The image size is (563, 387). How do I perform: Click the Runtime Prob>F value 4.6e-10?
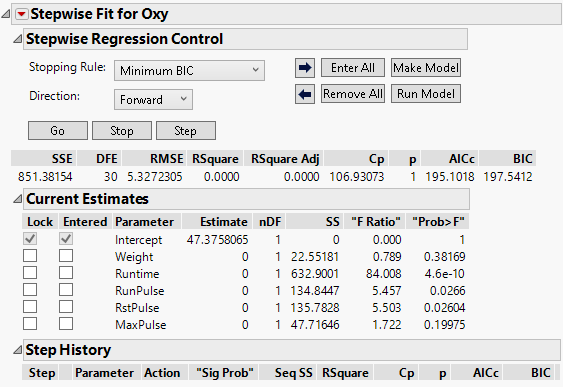pos(445,274)
